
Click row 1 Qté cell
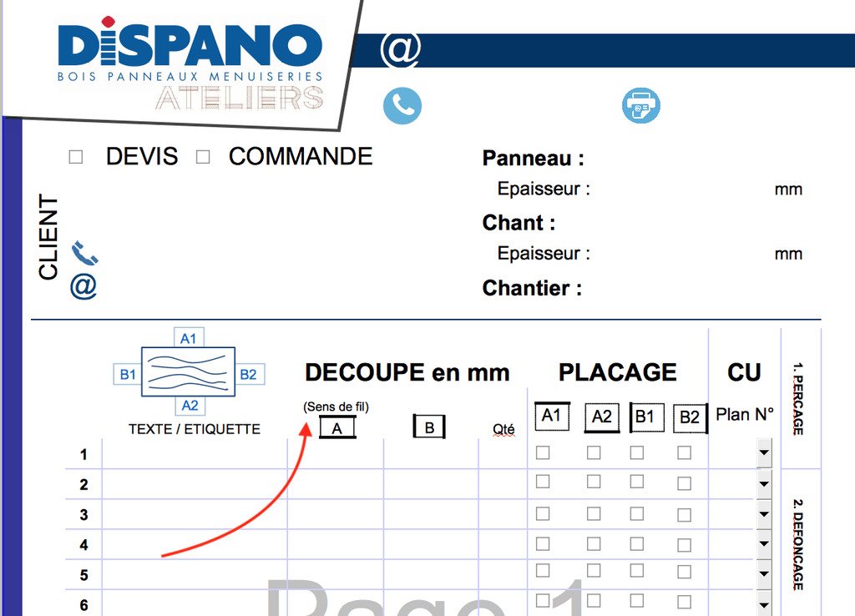click(x=503, y=454)
